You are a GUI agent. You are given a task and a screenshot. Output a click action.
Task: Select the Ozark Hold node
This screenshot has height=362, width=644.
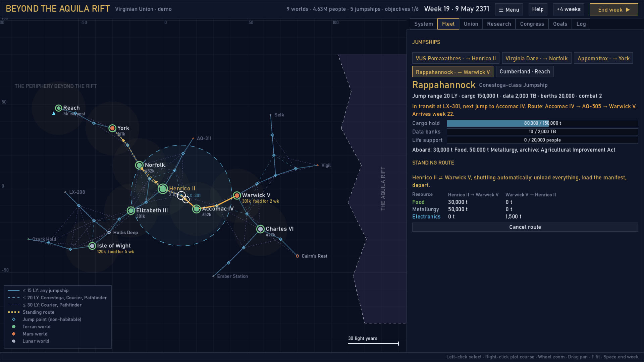28,239
